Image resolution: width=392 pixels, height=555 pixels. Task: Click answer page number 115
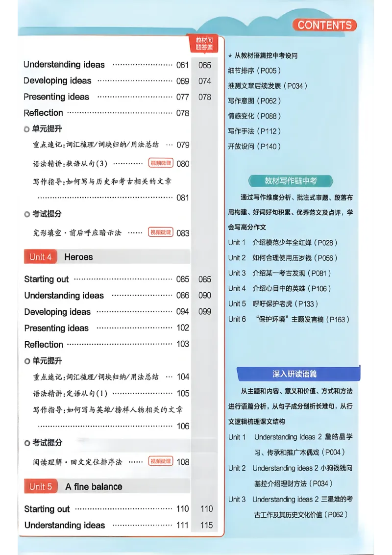click(206, 525)
